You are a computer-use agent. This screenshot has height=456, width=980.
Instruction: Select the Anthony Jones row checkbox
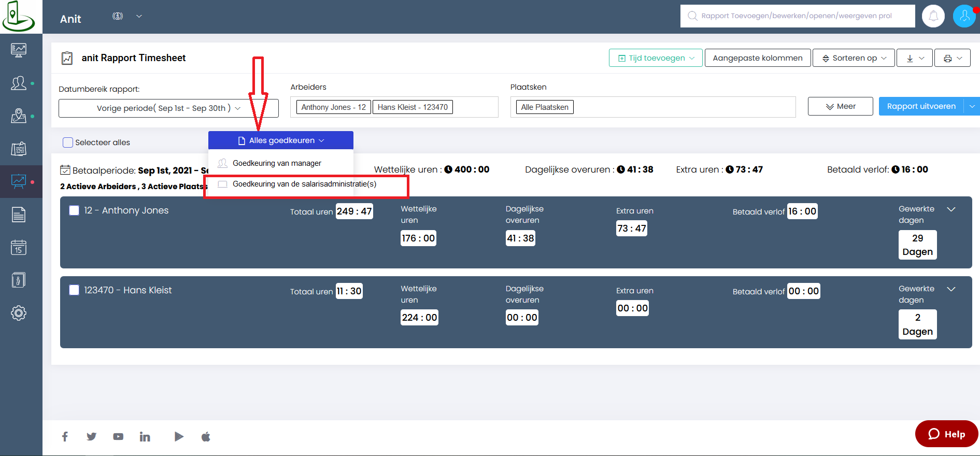click(74, 210)
